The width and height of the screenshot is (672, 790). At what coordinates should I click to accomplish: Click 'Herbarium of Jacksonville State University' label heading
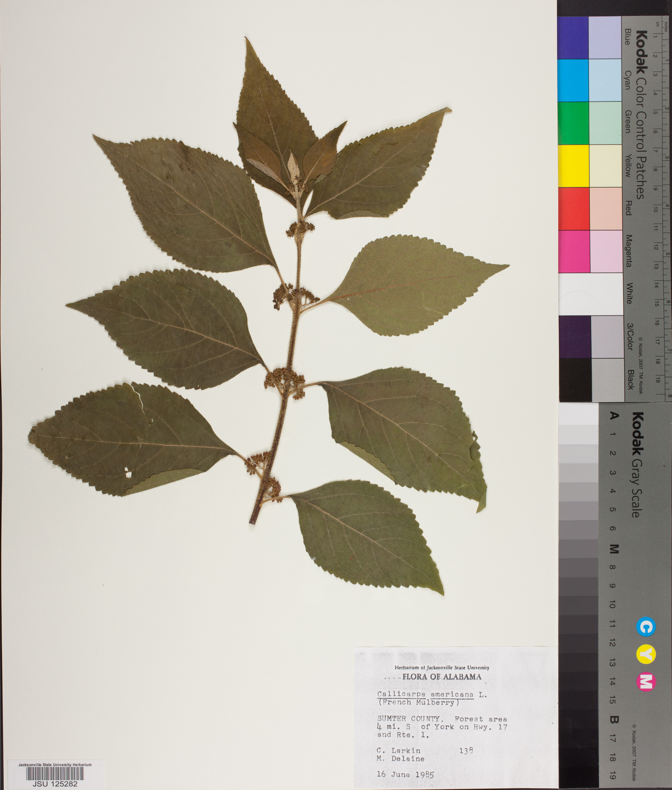[x=442, y=667]
